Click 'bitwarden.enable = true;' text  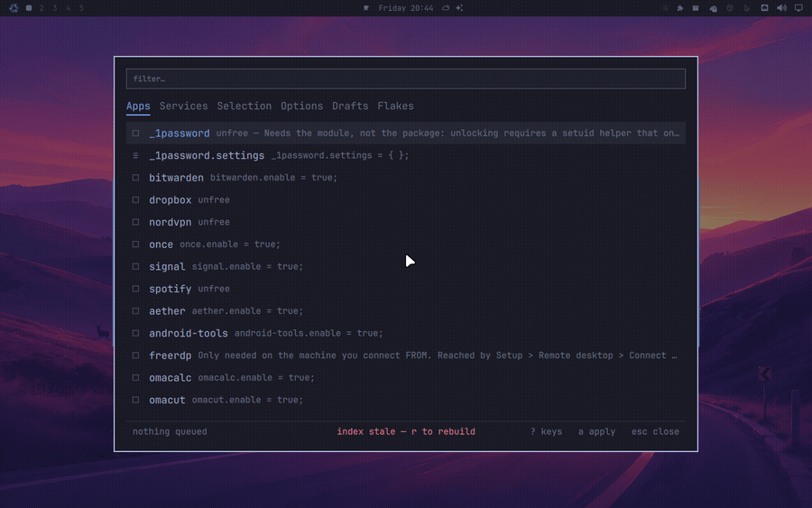coord(273,178)
